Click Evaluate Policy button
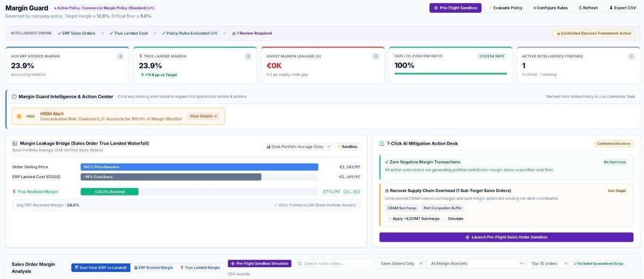The width and height of the screenshot is (644, 279). coord(505,8)
